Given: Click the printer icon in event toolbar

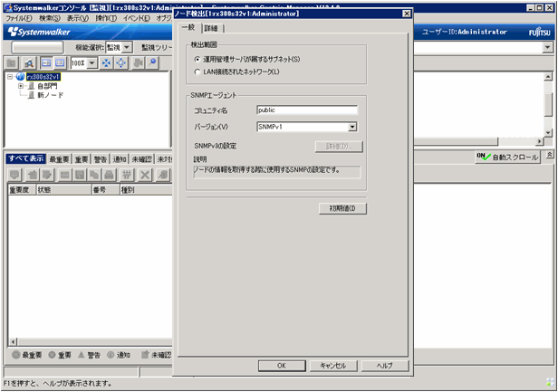Looking at the screenshot, I should (x=110, y=175).
